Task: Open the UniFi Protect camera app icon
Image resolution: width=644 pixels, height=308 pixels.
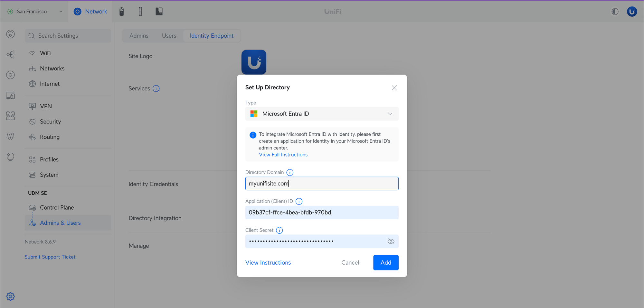Action: [x=121, y=12]
